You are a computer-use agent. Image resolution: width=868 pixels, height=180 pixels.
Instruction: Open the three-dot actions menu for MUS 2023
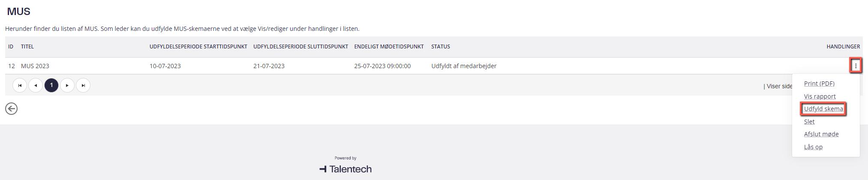tap(856, 66)
